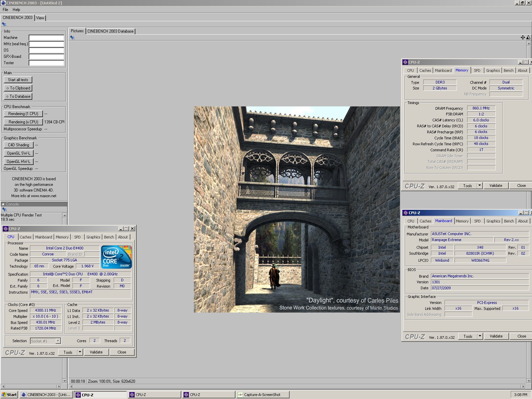Click the BIOS date 07/27/2009

[x=480, y=288]
